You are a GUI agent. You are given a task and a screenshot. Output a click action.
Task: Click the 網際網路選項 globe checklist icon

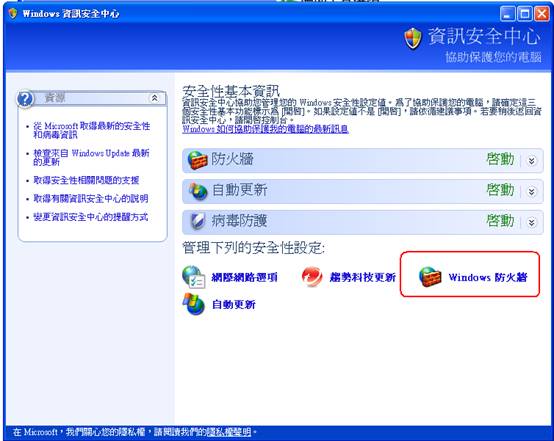[x=194, y=277]
